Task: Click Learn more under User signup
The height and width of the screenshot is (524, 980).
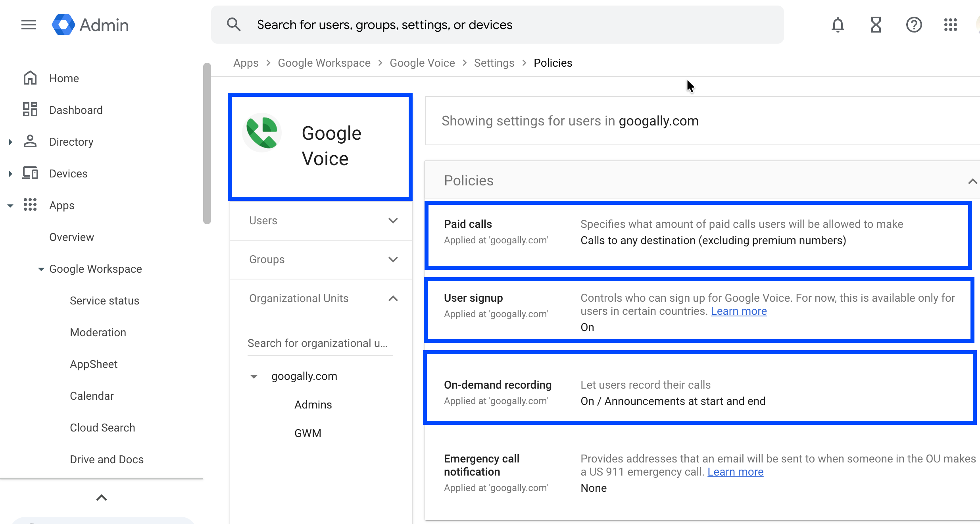Action: [738, 311]
